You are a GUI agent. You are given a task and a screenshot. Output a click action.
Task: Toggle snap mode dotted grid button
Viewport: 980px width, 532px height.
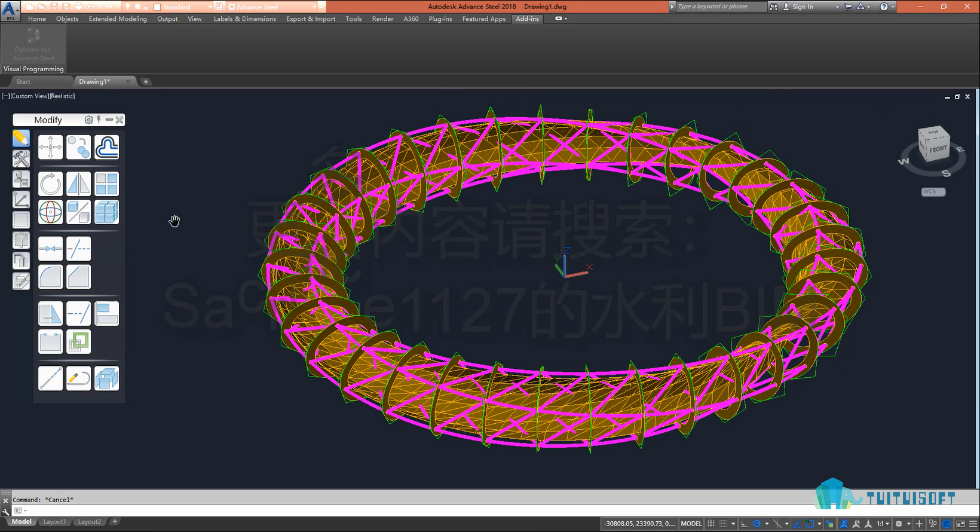723,524
